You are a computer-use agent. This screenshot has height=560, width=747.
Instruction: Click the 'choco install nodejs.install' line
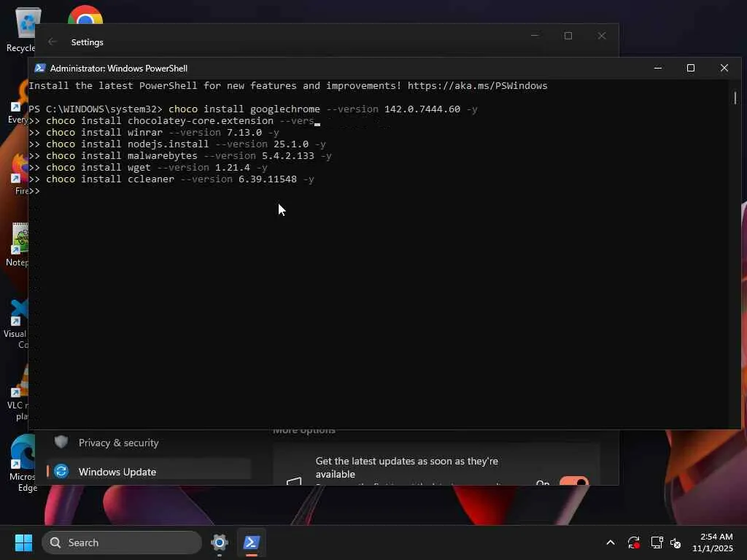click(x=177, y=144)
